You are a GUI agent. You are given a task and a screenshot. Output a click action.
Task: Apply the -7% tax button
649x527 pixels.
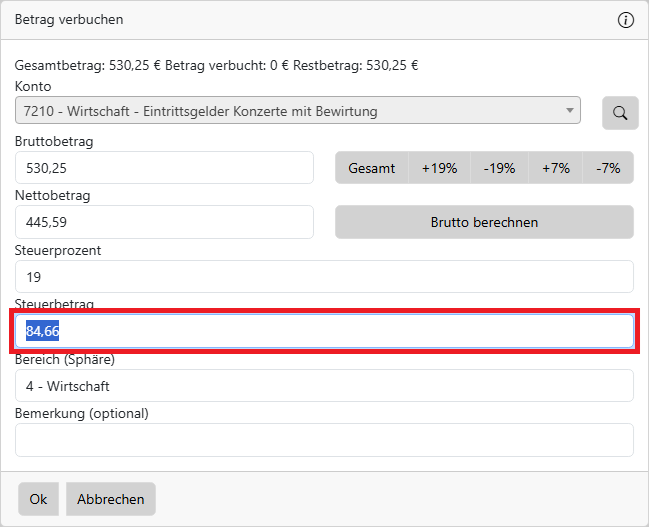click(608, 168)
